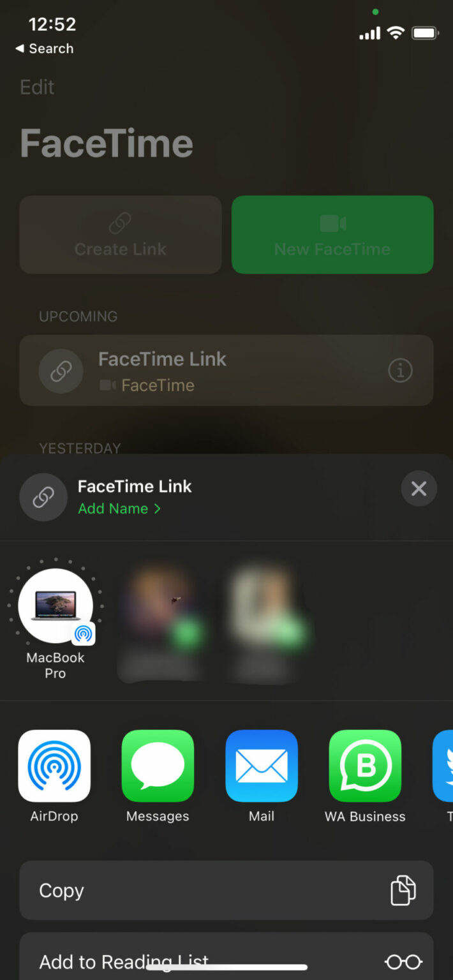The height and width of the screenshot is (980, 453).
Task: Expand Add Name with the chevron
Action: (x=157, y=509)
